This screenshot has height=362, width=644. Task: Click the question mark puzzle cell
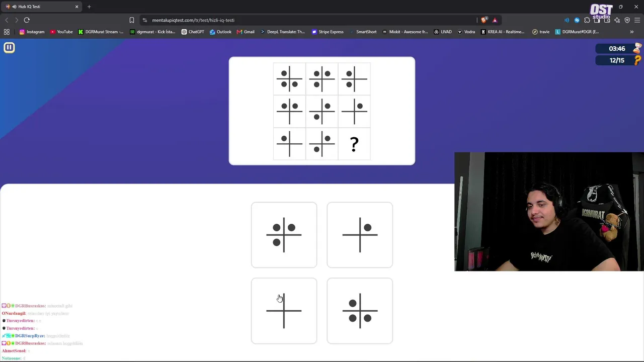pyautogui.click(x=354, y=144)
